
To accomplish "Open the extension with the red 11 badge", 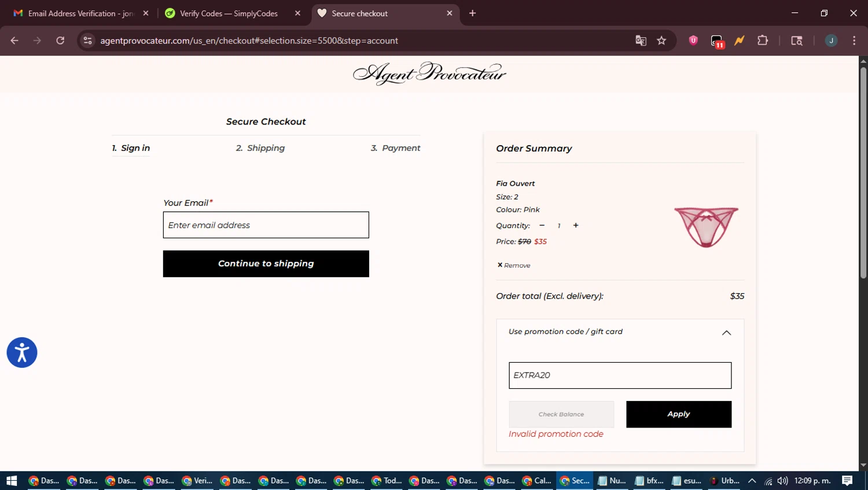I will click(x=717, y=41).
